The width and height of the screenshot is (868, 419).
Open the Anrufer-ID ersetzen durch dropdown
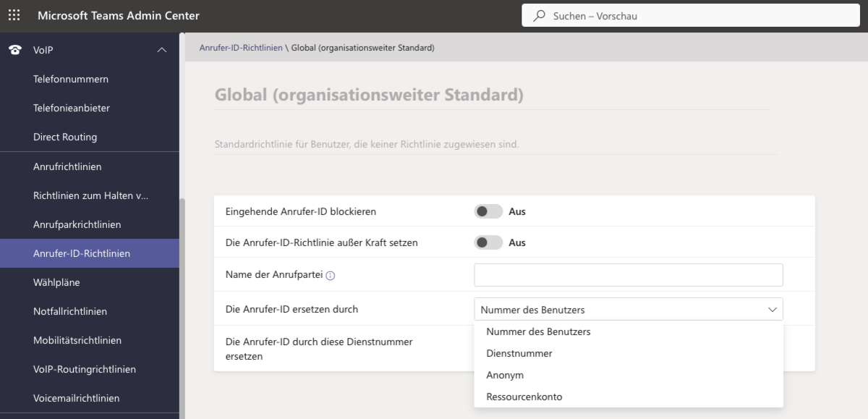pos(628,310)
